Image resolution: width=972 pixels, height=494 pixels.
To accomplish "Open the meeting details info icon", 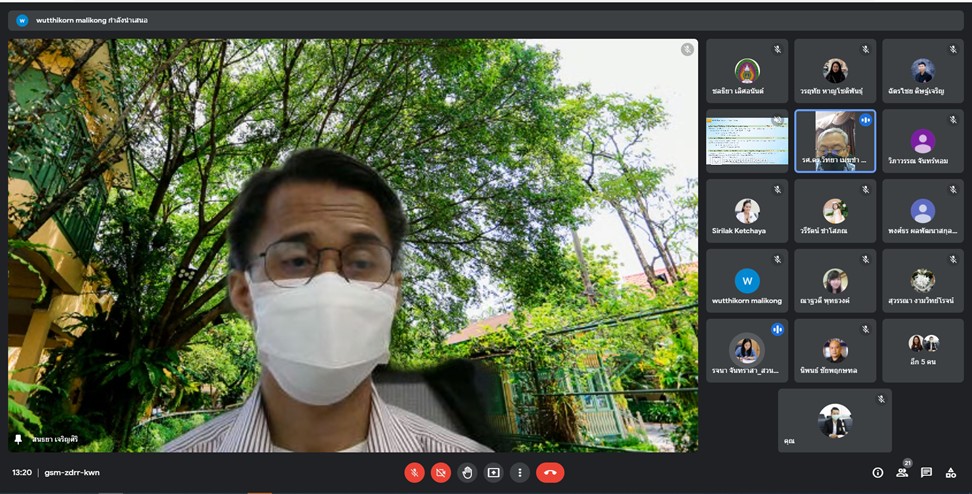I will [878, 472].
